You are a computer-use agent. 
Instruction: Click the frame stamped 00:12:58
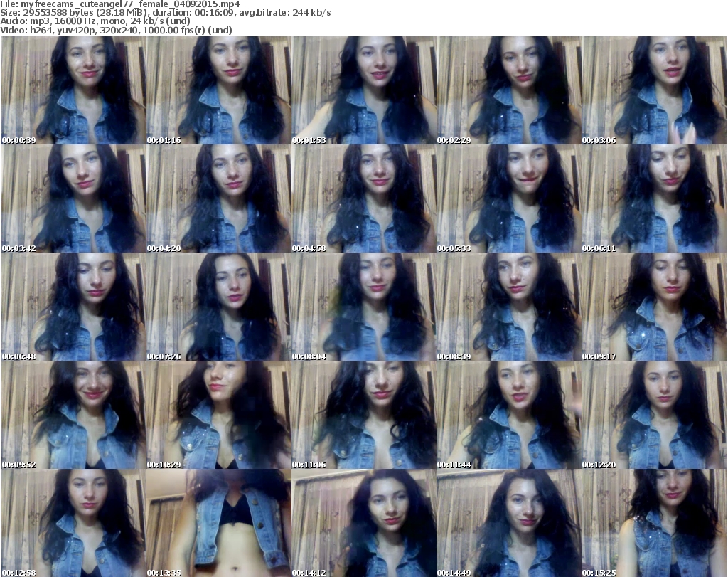coord(73,523)
